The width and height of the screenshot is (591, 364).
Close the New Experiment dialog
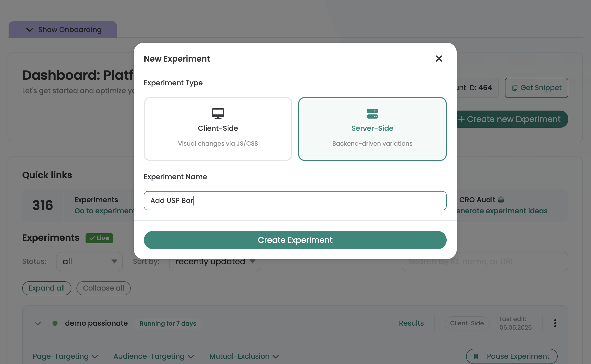[x=439, y=59]
